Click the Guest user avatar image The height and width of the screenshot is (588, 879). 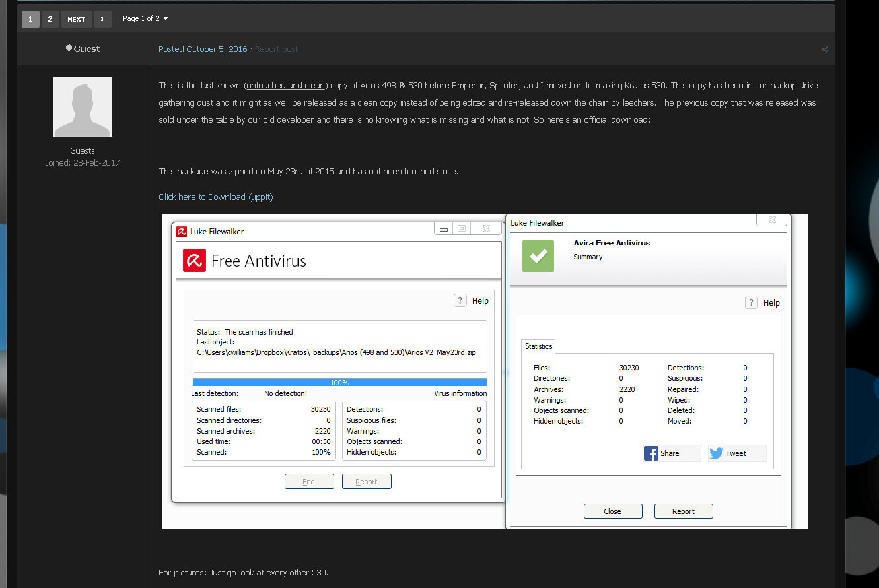tap(83, 107)
